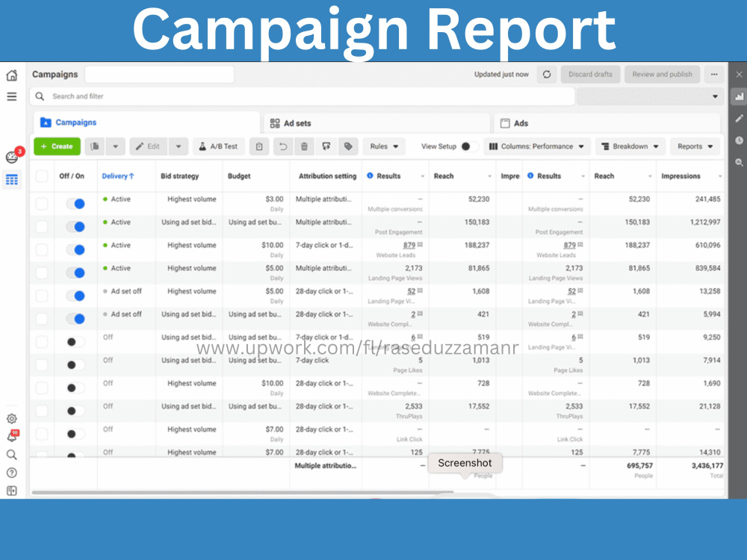Click the trash delete icon
The image size is (747, 560).
(x=305, y=146)
